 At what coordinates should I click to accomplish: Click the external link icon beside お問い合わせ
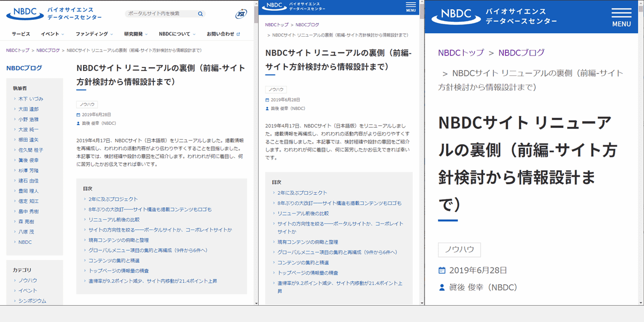(238, 34)
